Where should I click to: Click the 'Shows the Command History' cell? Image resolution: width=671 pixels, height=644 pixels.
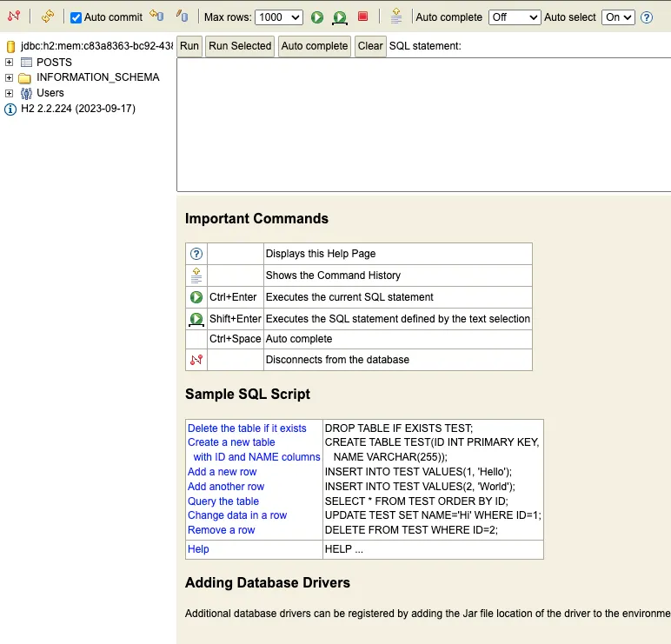coord(398,276)
